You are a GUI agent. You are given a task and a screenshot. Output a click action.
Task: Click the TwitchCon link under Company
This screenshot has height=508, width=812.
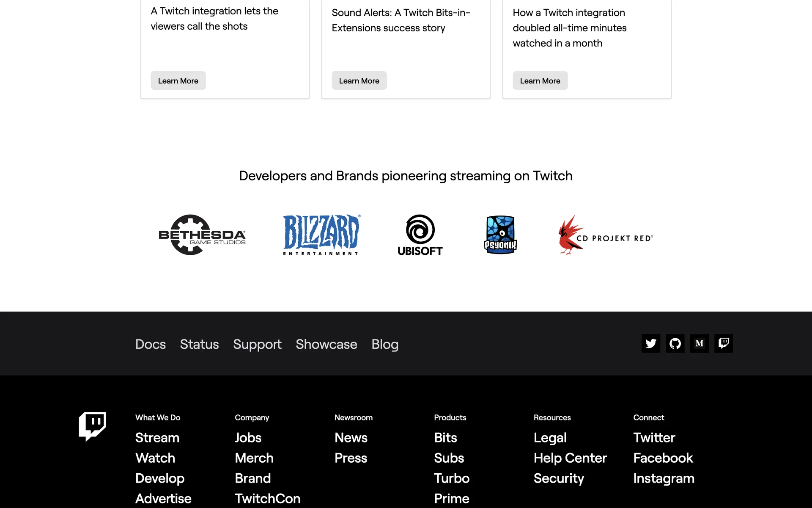click(x=267, y=499)
